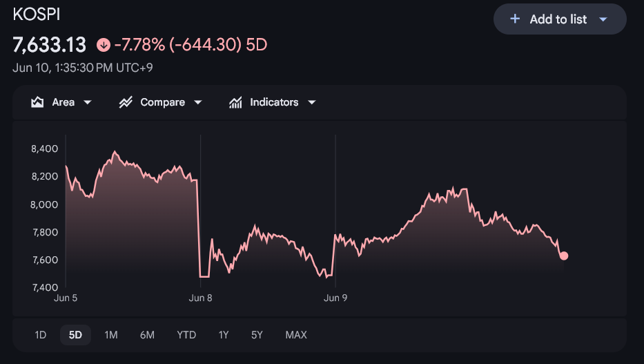Image resolution: width=644 pixels, height=364 pixels.
Task: Click the 8,000 y-axis label
Action: pyautogui.click(x=44, y=204)
